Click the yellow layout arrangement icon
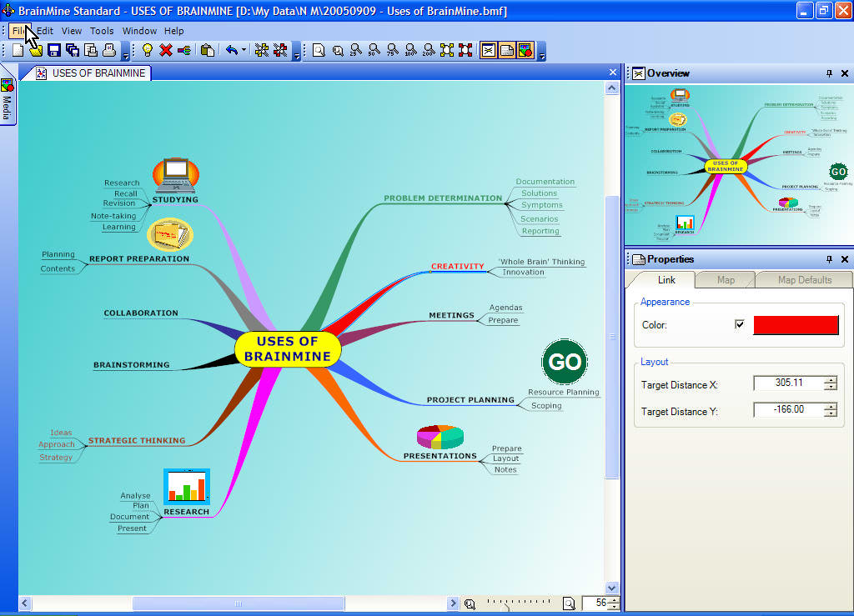 262,51
